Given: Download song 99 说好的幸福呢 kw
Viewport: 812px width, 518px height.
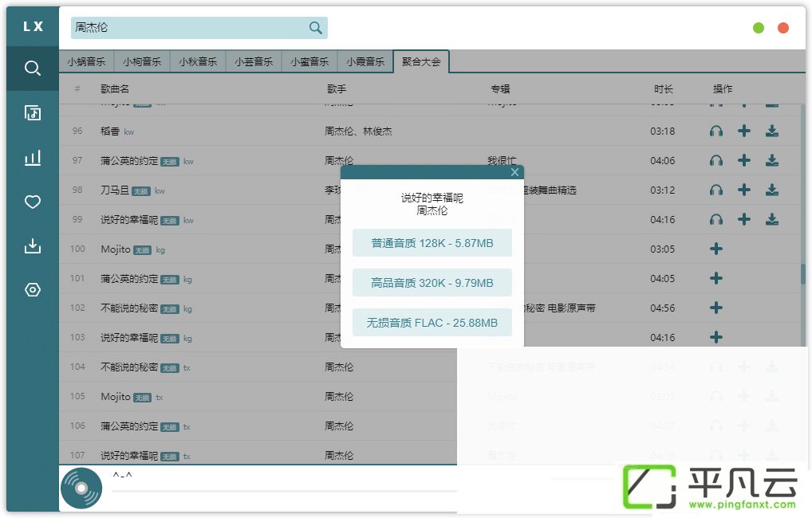Looking at the screenshot, I should pos(772,219).
